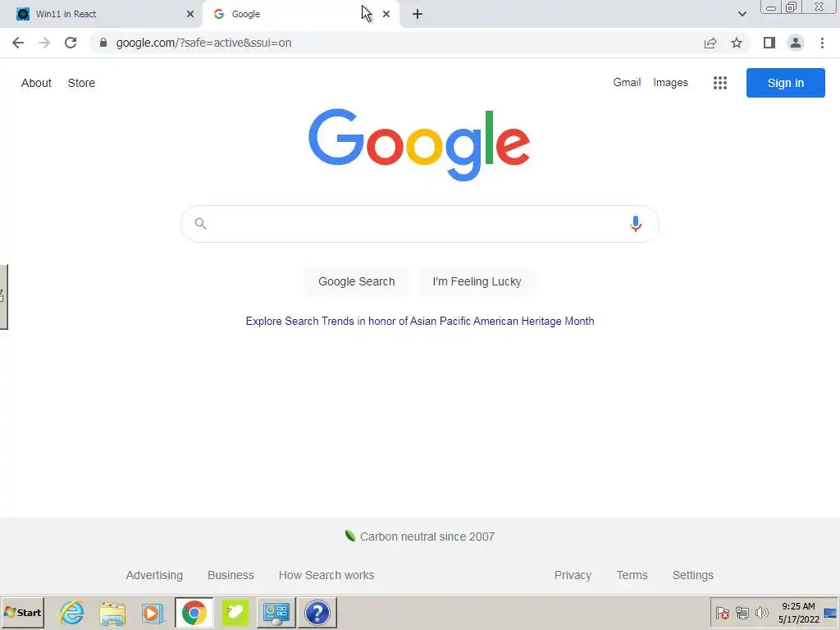Open the Settings footer menu
The height and width of the screenshot is (630, 840).
click(692, 575)
